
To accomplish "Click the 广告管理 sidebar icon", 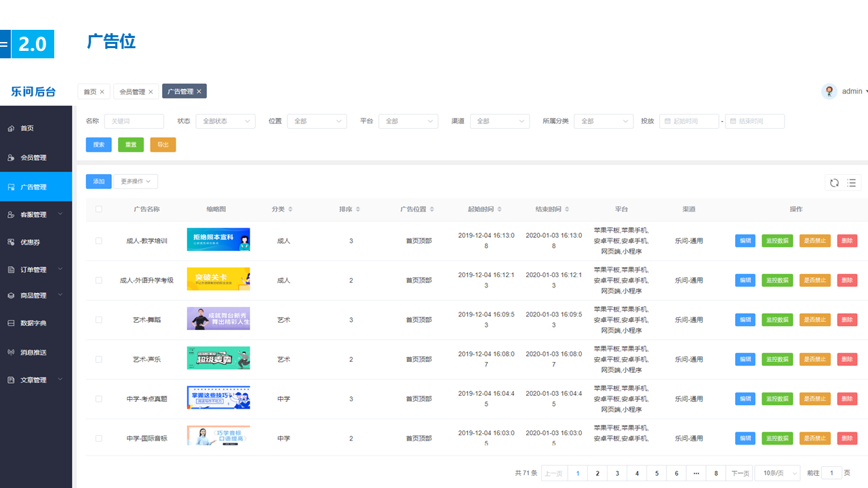I will point(11,187).
